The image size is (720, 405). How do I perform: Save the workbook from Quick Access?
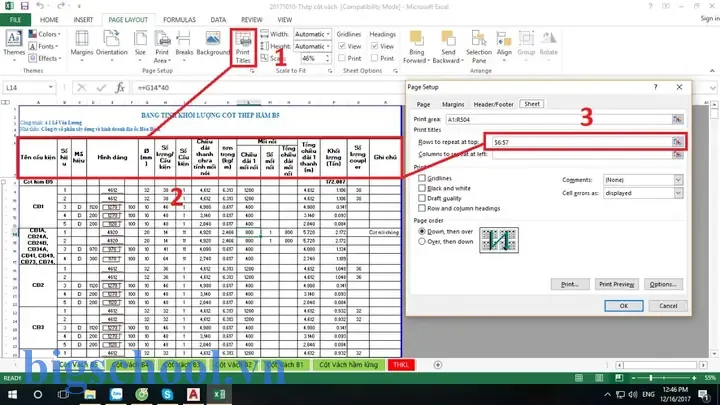(24, 6)
